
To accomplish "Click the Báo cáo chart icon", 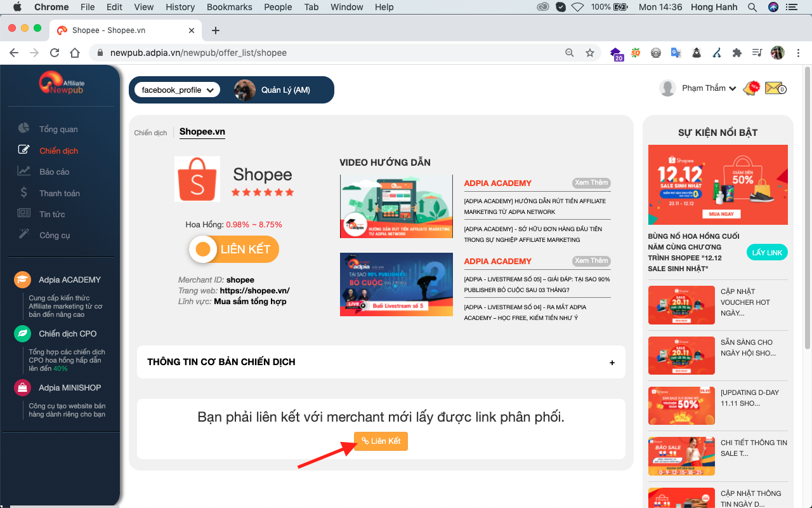I will tap(23, 171).
